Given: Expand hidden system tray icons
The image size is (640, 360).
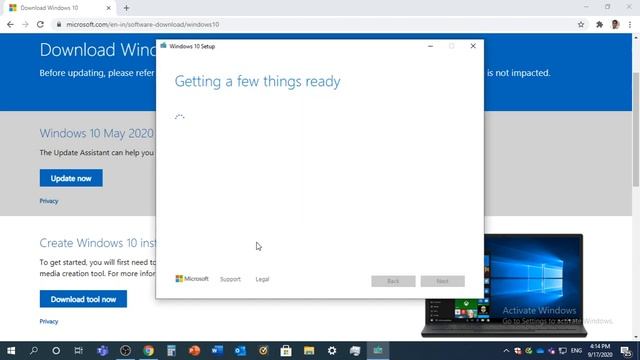Looking at the screenshot, I should (506, 351).
